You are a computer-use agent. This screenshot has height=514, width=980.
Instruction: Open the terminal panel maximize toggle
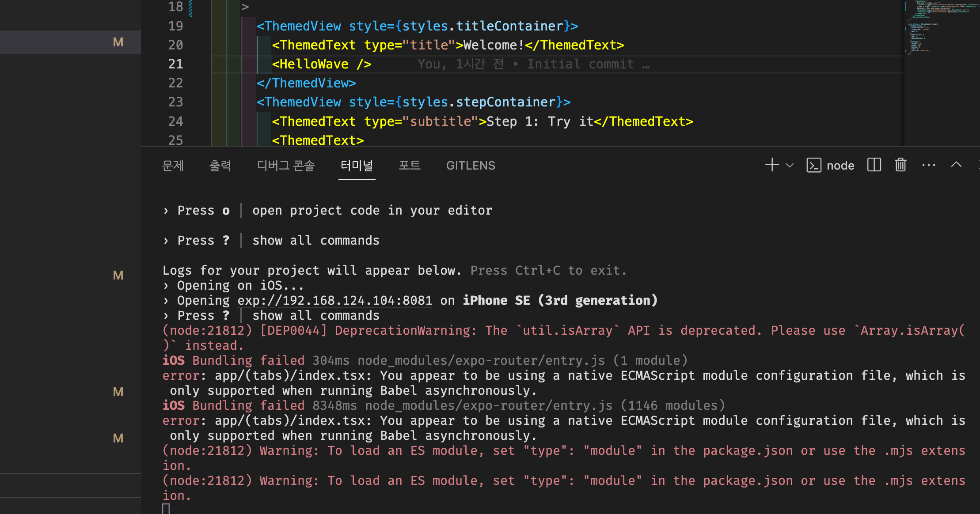(957, 165)
